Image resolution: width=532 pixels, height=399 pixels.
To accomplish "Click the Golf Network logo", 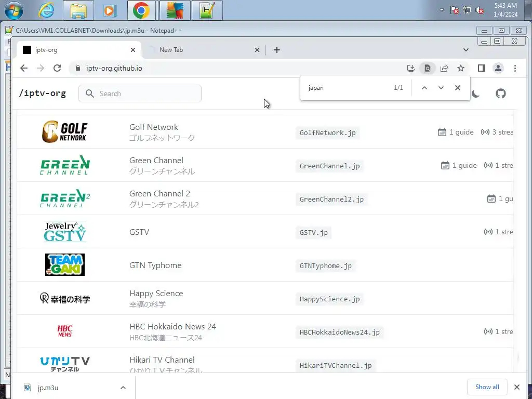I will click(65, 131).
